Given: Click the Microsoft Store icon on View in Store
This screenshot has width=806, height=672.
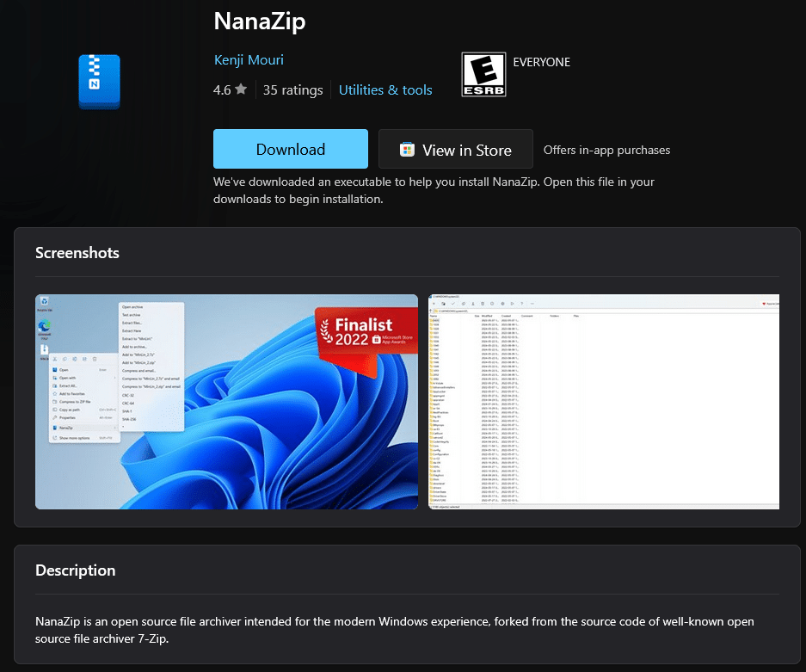Looking at the screenshot, I should click(x=408, y=150).
